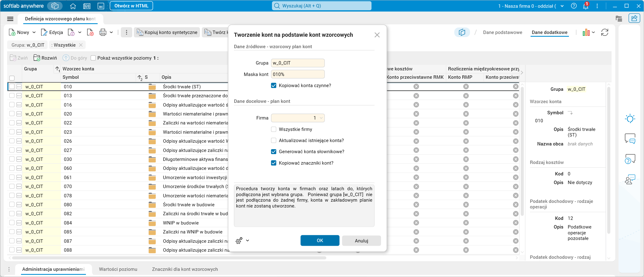Open the list panel icon near share
644x277 pixels.
(619, 19)
